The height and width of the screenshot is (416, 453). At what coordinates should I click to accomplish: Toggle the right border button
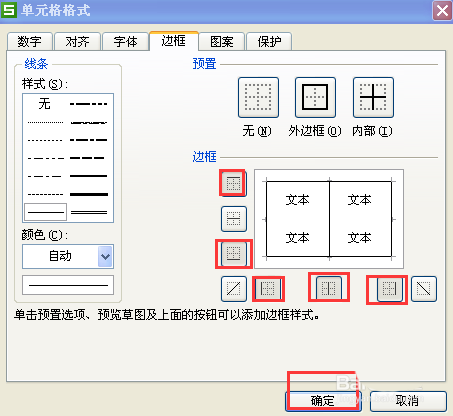[x=389, y=289]
